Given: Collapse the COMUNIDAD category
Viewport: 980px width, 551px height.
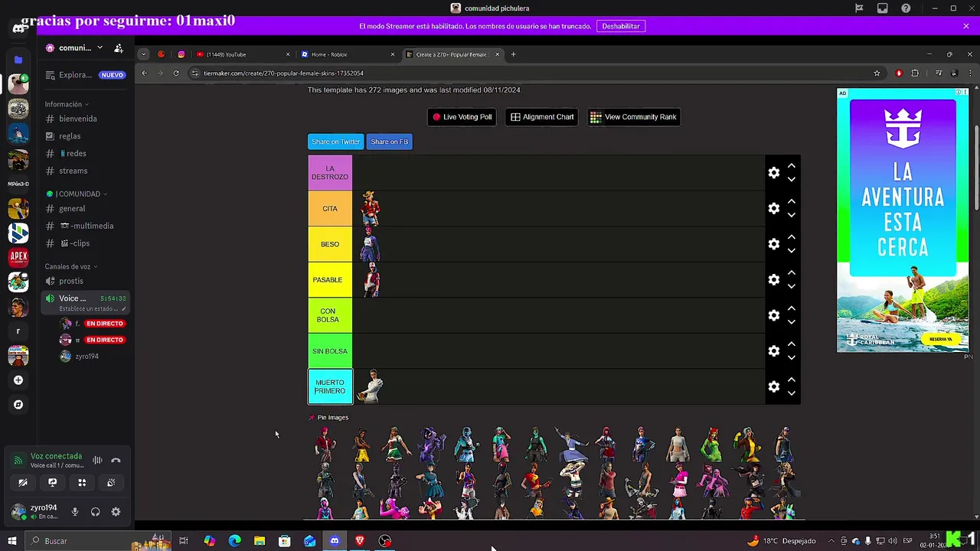Looking at the screenshot, I should click(x=76, y=194).
